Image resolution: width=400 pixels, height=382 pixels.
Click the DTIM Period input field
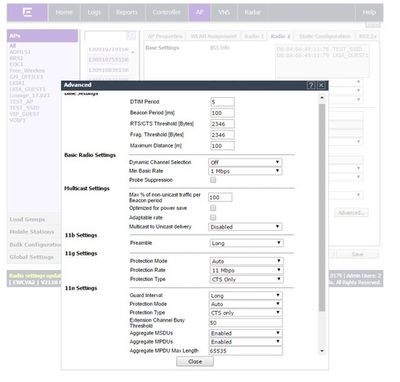[x=222, y=102]
